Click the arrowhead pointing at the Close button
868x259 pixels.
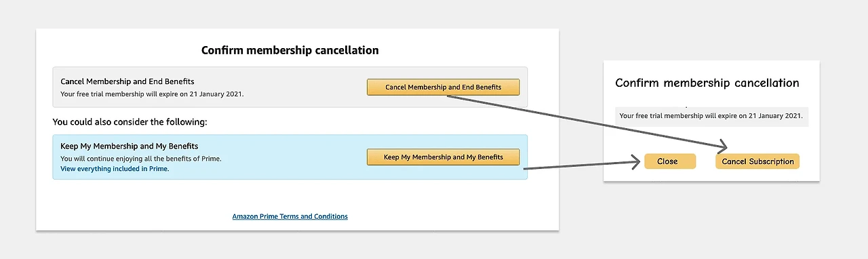pos(636,161)
